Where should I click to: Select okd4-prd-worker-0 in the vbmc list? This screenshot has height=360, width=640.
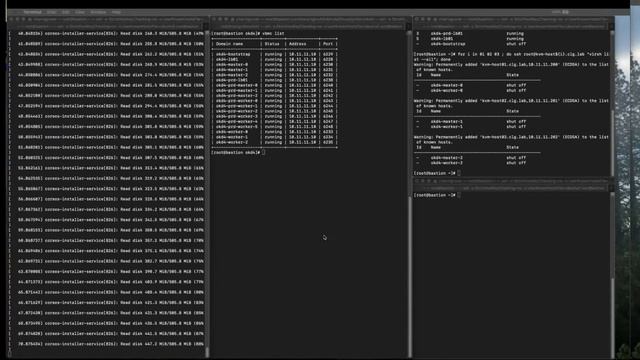point(237,101)
